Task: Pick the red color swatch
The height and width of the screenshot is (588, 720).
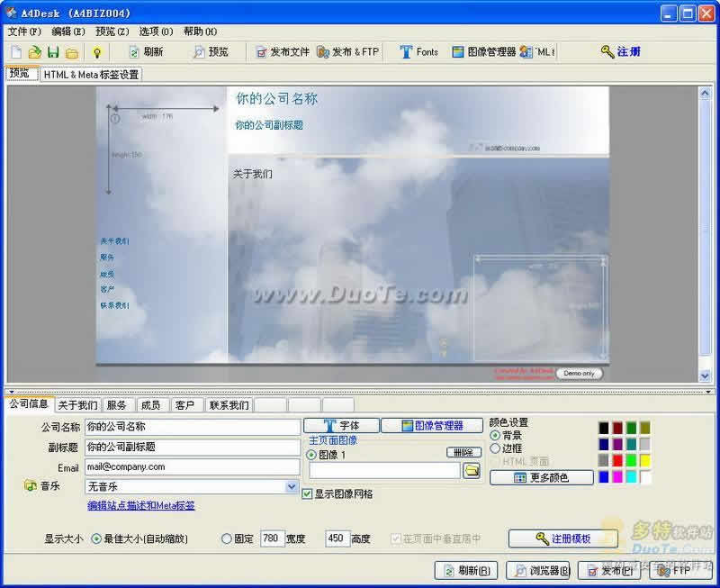Action: point(617,460)
